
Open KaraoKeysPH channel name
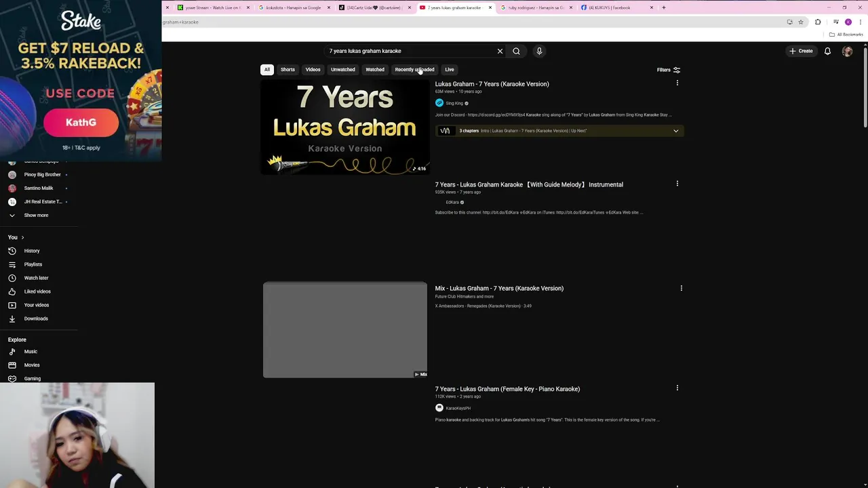[x=458, y=408]
